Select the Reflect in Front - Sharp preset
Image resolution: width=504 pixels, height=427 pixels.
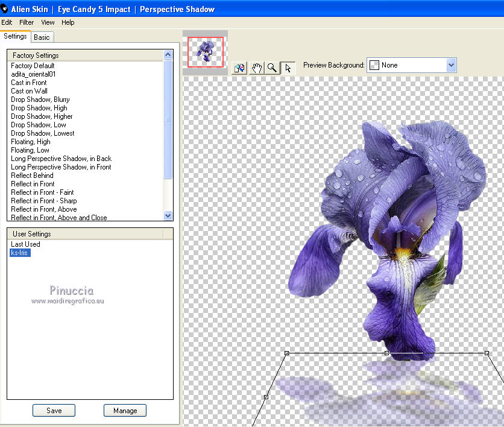[x=44, y=201]
